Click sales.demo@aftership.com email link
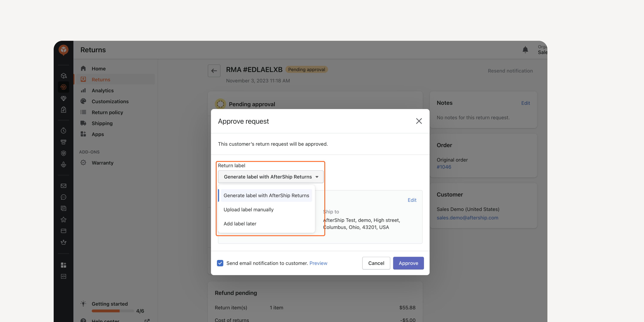Image resolution: width=644 pixels, height=322 pixels. coord(467,217)
